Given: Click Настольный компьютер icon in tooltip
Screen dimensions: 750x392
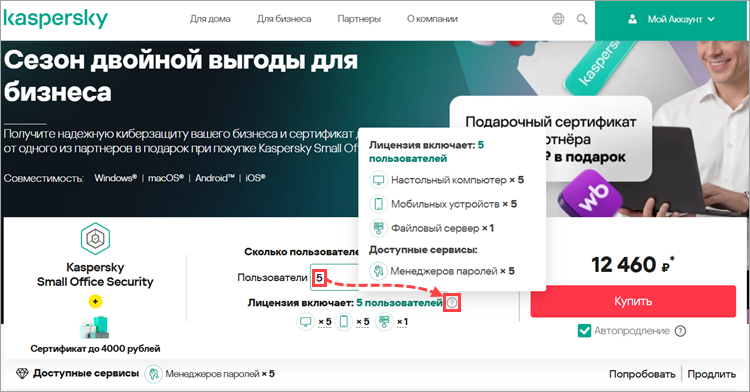Looking at the screenshot, I should coord(378,180).
